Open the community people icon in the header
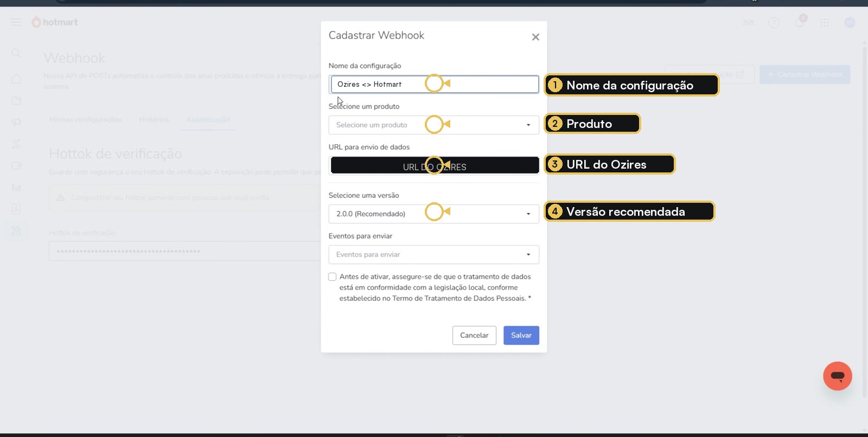 click(x=749, y=23)
